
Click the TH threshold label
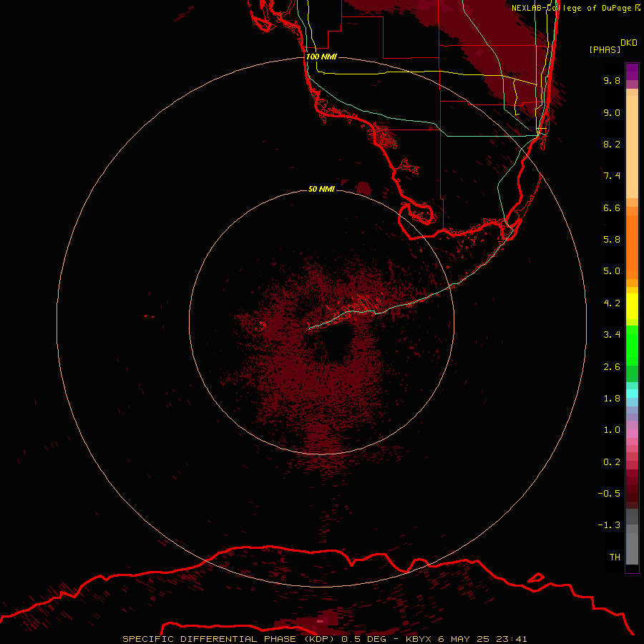615,557
